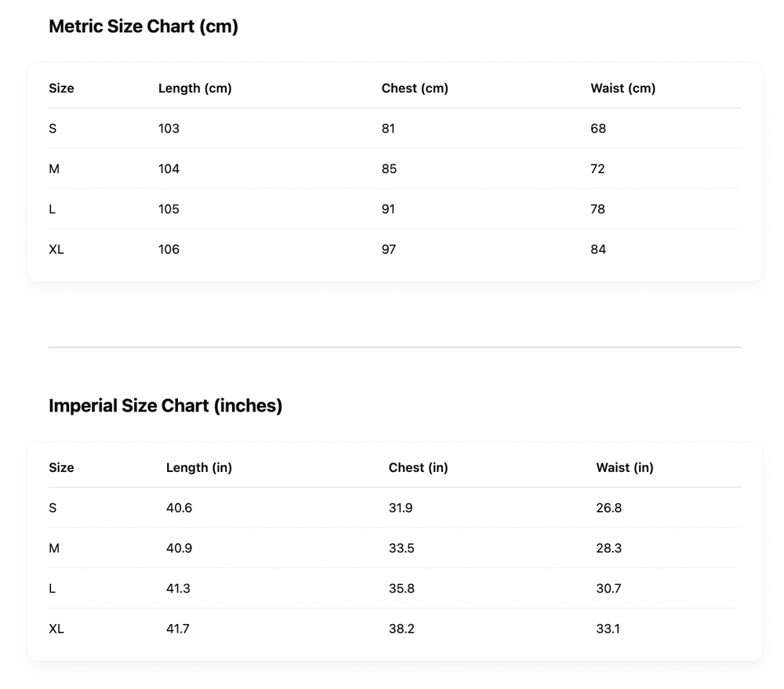Click the 33.5 chest cell
Image resolution: width=784 pixels, height=689 pixels.
tap(401, 549)
